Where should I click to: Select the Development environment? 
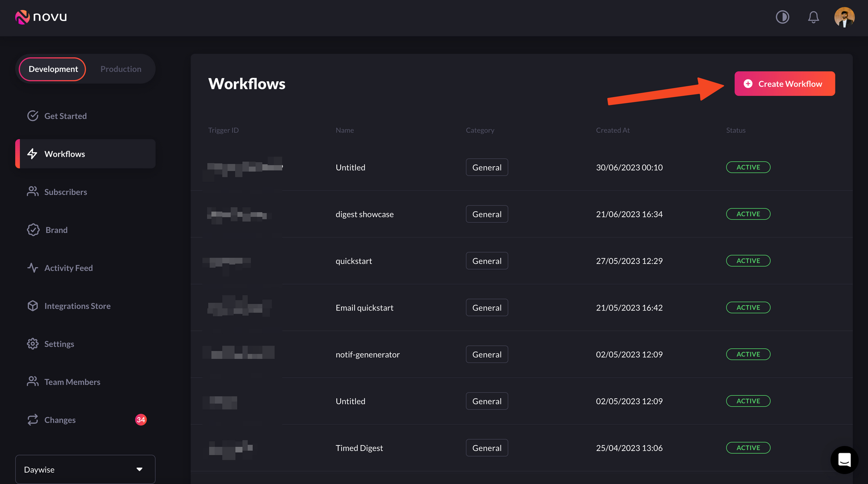(53, 69)
